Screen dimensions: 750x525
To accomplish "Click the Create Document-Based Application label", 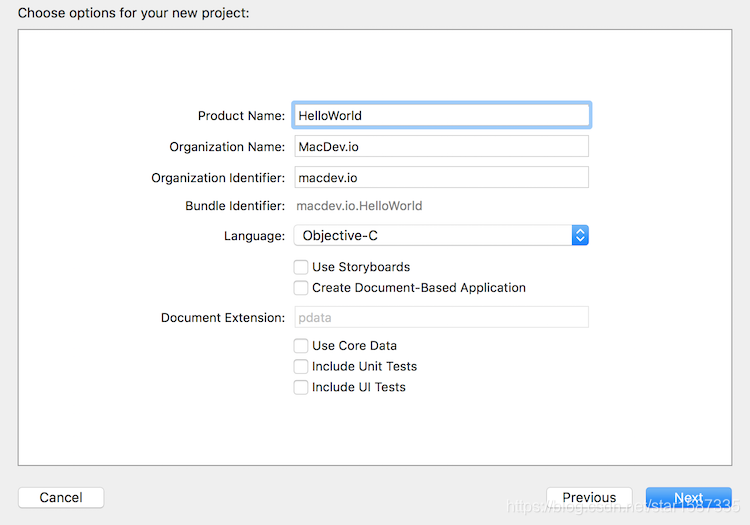I will tap(418, 287).
